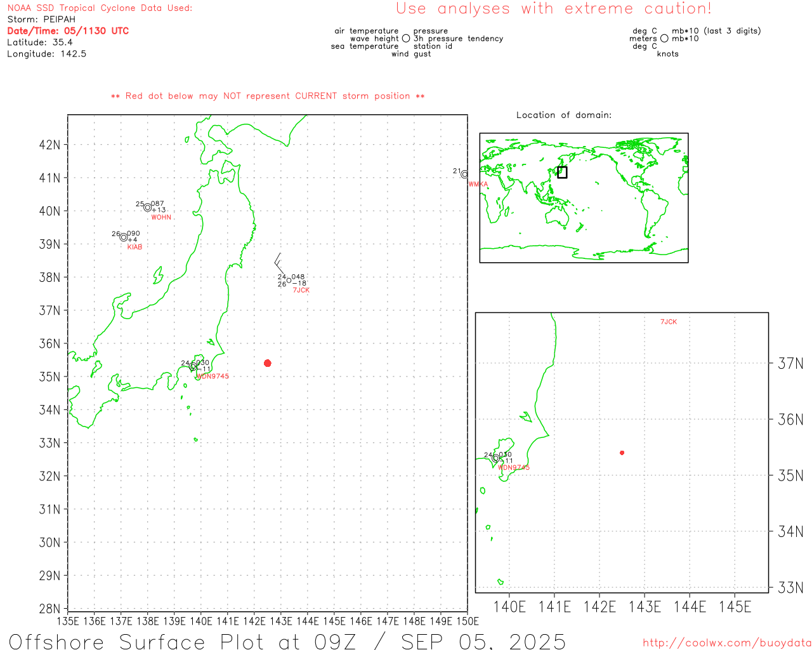Screen dimensions: 812x650
Task: Click the '150E' longitude axis label
Action: coord(467,621)
